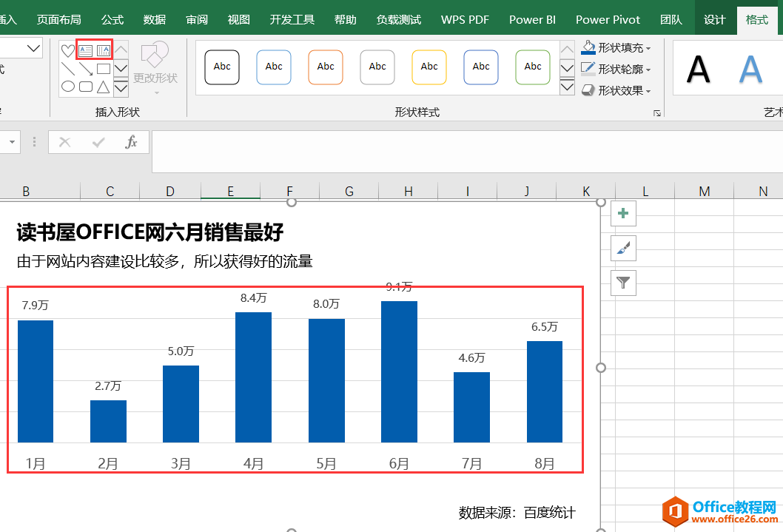The height and width of the screenshot is (532, 783).
Task: Click the column E header
Action: (x=230, y=191)
